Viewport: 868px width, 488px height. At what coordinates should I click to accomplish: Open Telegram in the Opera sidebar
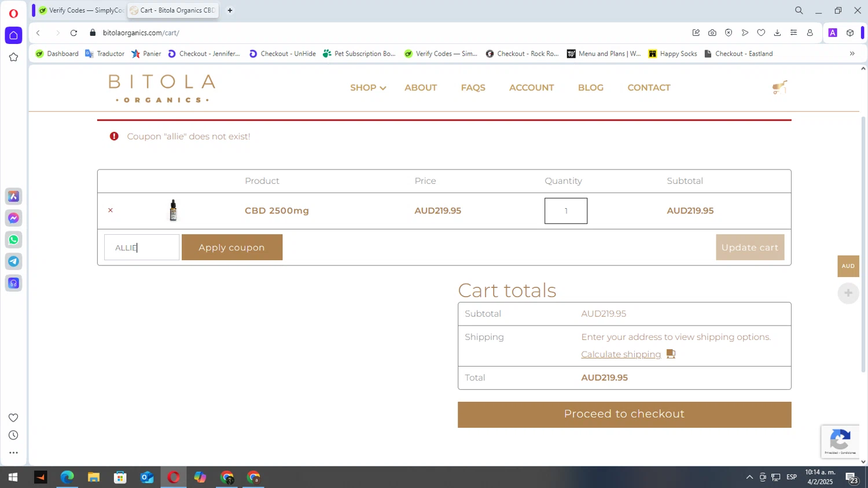pyautogui.click(x=14, y=261)
